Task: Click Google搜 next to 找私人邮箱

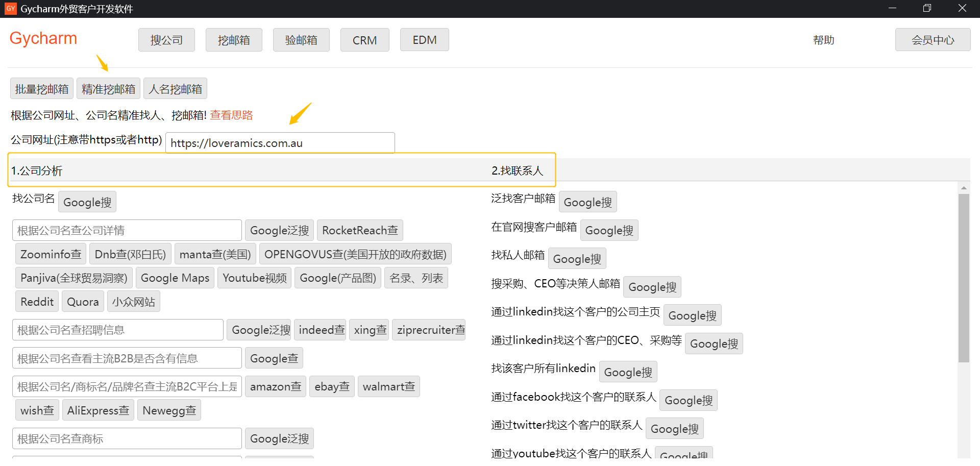Action: tap(577, 259)
